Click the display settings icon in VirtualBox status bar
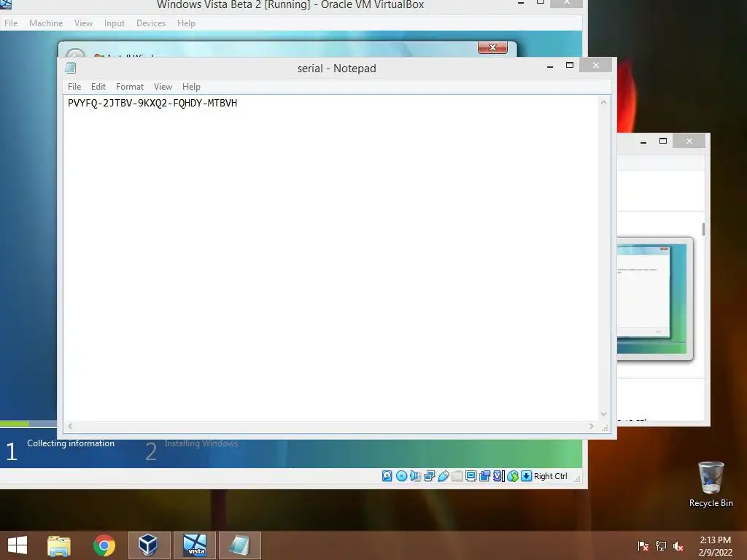Image resolution: width=747 pixels, height=560 pixels. [471, 475]
